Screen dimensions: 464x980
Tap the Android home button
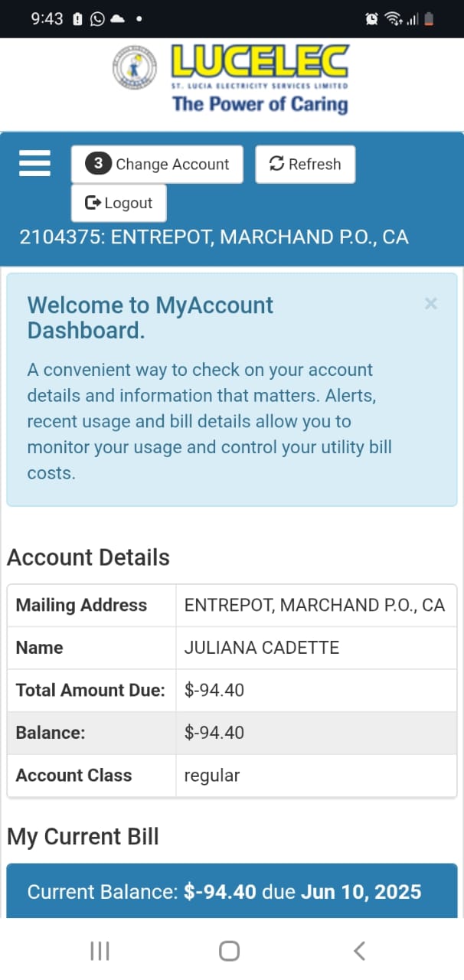230,951
